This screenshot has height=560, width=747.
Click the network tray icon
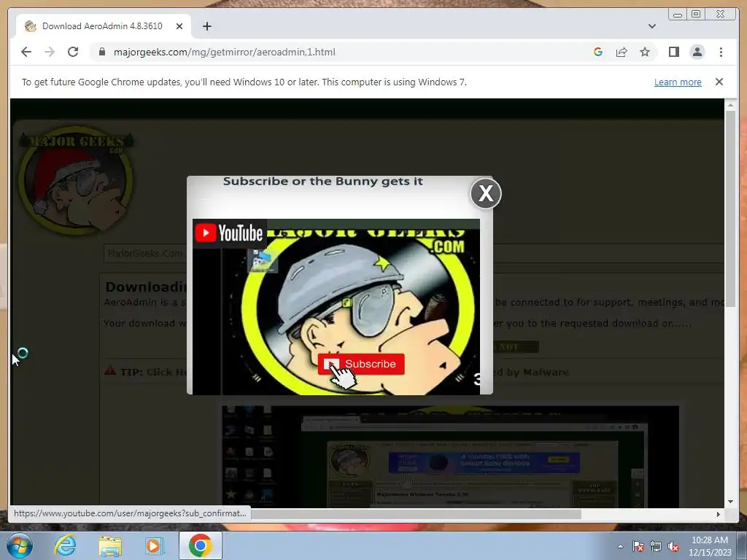click(x=656, y=546)
